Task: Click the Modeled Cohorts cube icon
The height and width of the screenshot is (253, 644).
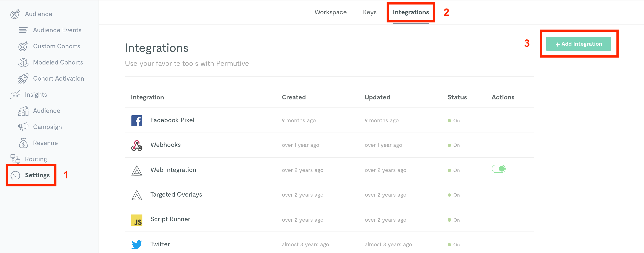Action: point(23,62)
